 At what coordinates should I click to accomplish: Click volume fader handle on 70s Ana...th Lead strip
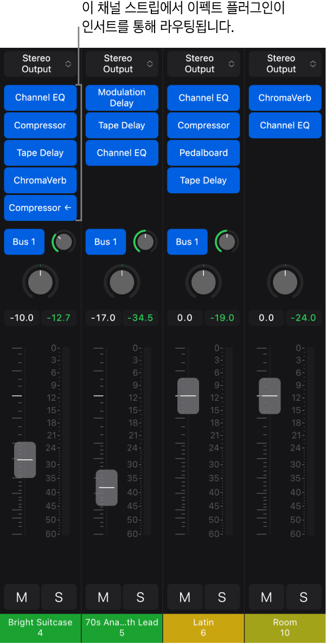107,488
